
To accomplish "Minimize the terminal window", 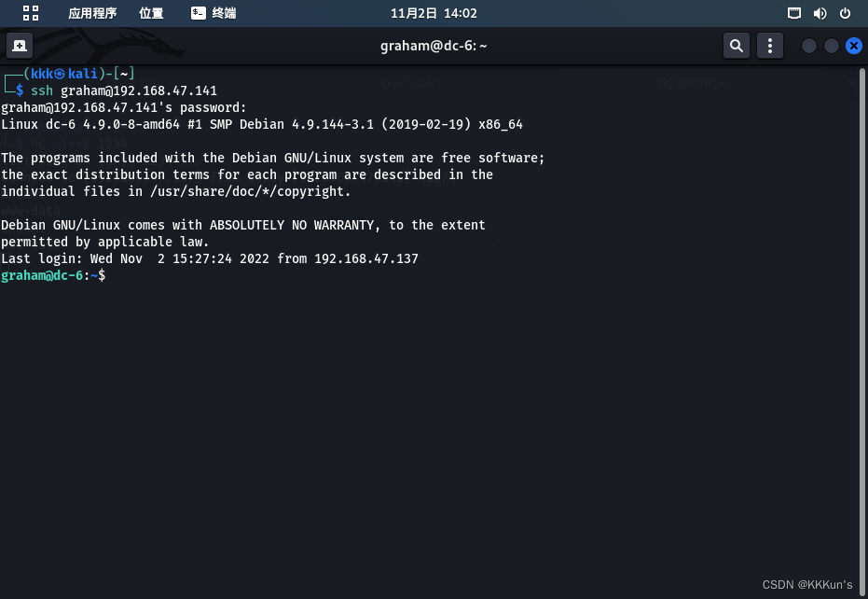I will point(808,46).
